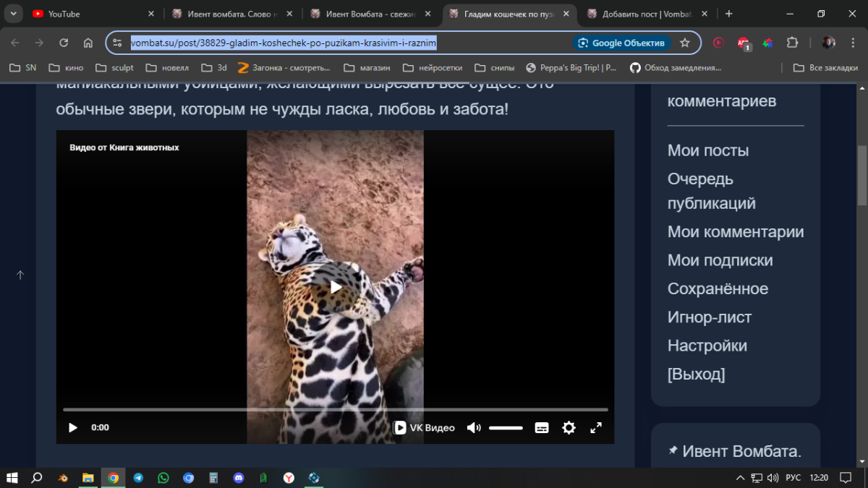
Task: Open the Chrome three-dot menu
Action: tap(853, 43)
